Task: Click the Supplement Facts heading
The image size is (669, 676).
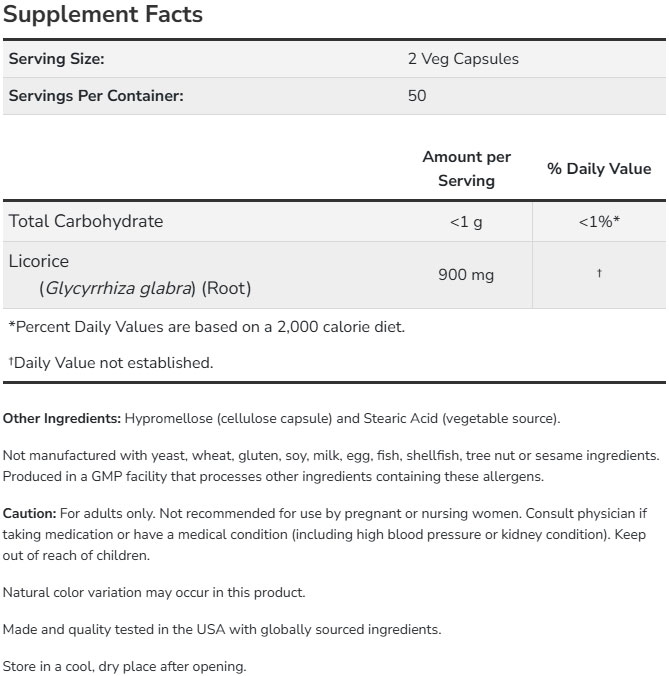Action: click(x=103, y=15)
